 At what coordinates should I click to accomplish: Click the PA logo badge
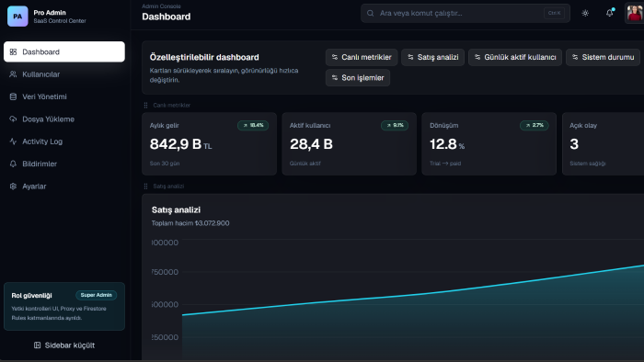(17, 17)
